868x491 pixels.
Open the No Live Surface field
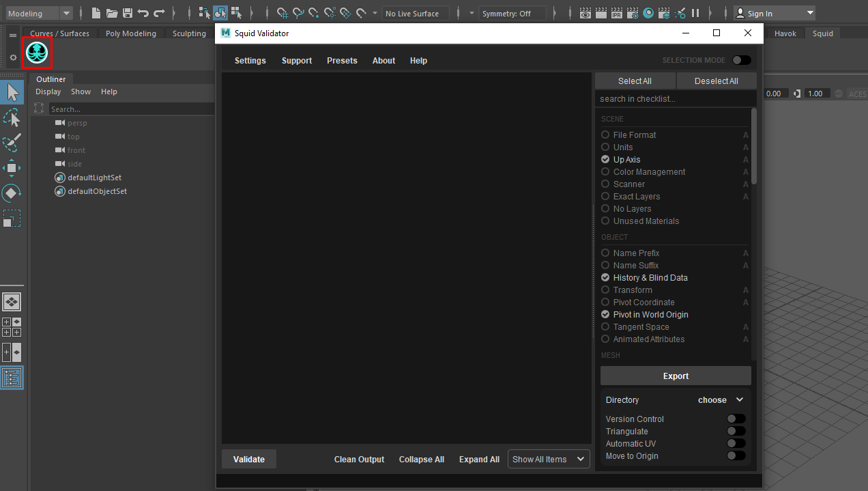415,13
